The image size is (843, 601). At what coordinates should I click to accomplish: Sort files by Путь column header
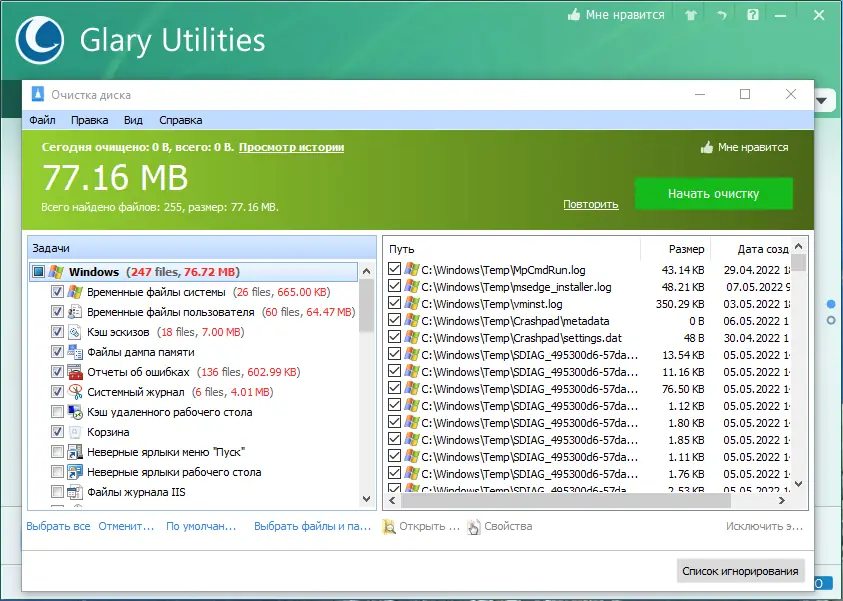pyautogui.click(x=511, y=249)
